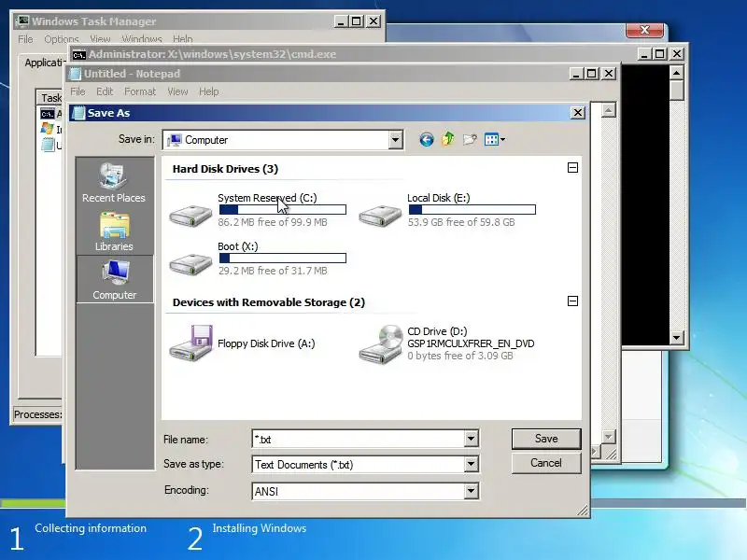
Task: Open the Encoding dropdown
Action: coord(471,491)
